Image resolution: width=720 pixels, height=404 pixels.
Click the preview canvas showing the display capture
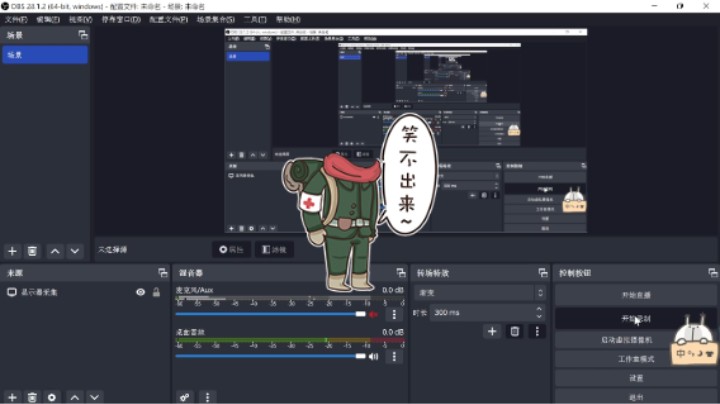point(405,131)
